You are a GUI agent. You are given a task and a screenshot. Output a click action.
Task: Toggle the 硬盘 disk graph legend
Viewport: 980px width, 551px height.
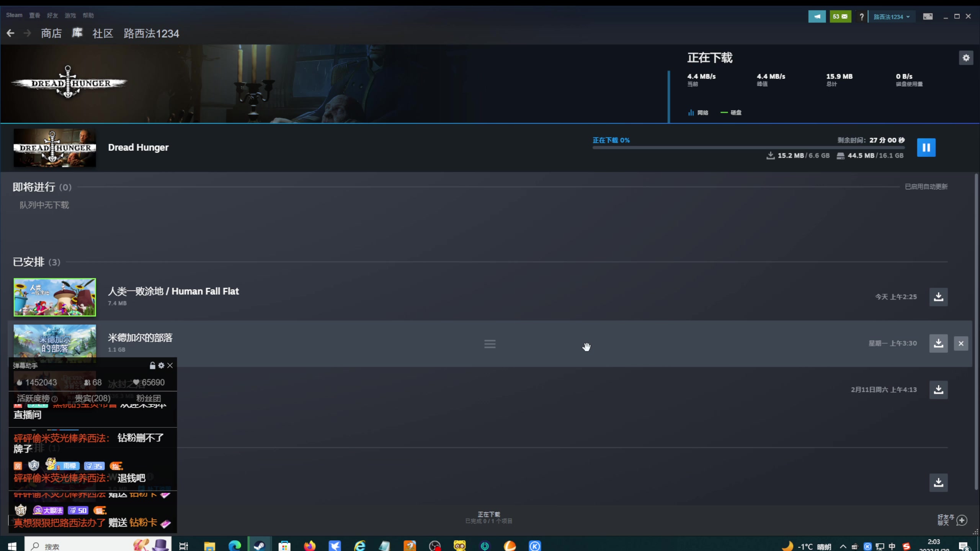click(731, 112)
